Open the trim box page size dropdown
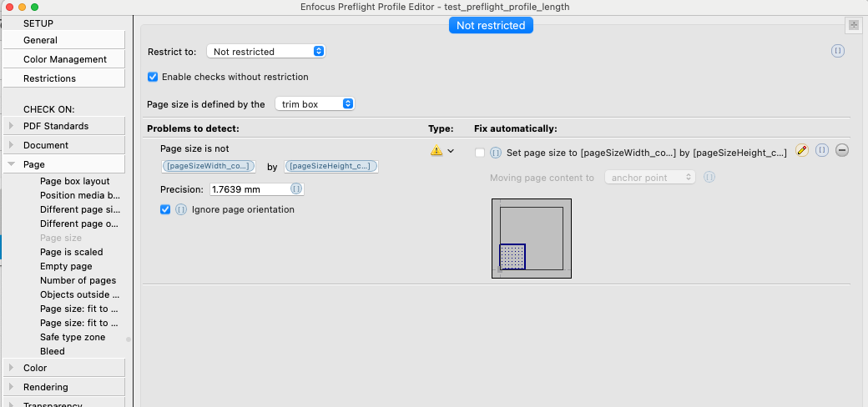Viewport: 868px width, 407px height. point(315,104)
